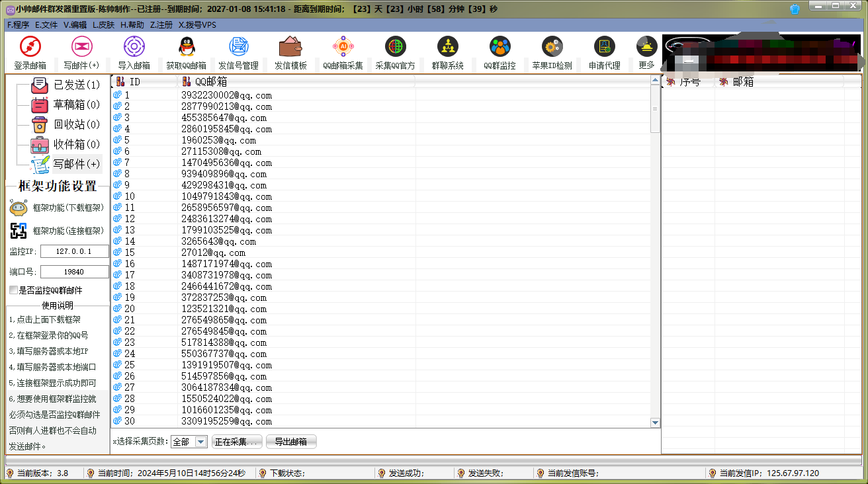Select row 2877990213@qq.com
This screenshot has height=484, width=868.
(381, 106)
